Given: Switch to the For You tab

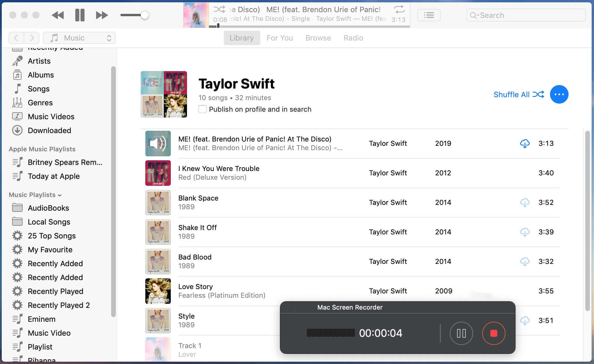Looking at the screenshot, I should [280, 37].
